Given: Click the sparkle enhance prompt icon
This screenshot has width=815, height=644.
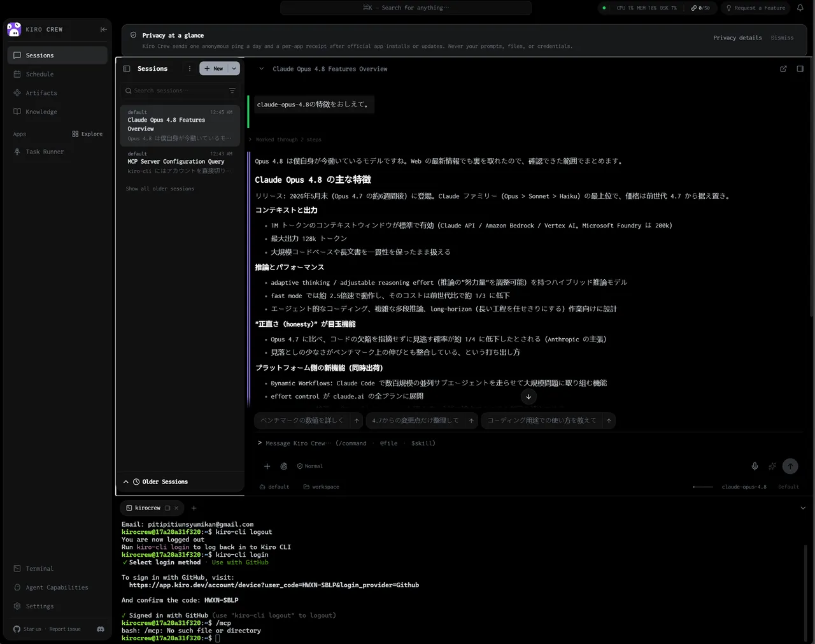Looking at the screenshot, I should tap(772, 466).
